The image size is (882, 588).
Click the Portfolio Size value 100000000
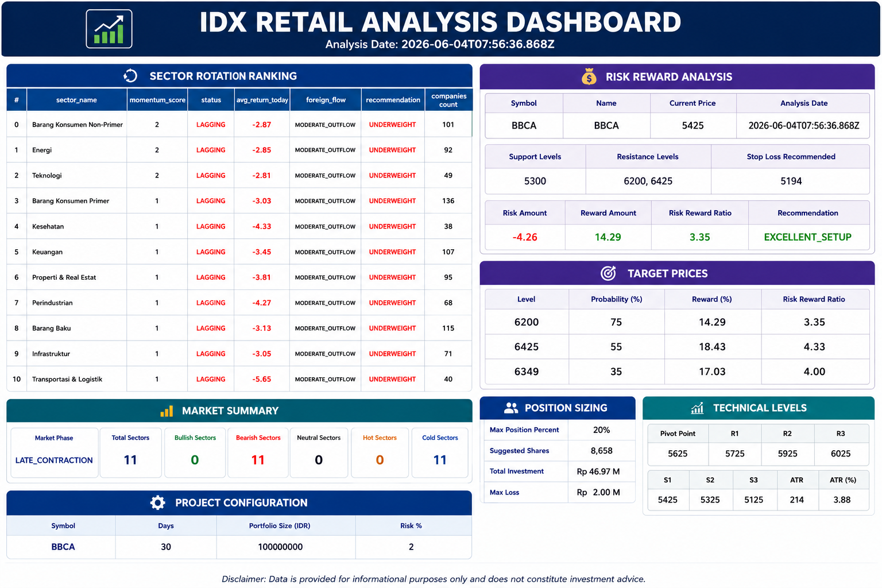[x=280, y=547]
